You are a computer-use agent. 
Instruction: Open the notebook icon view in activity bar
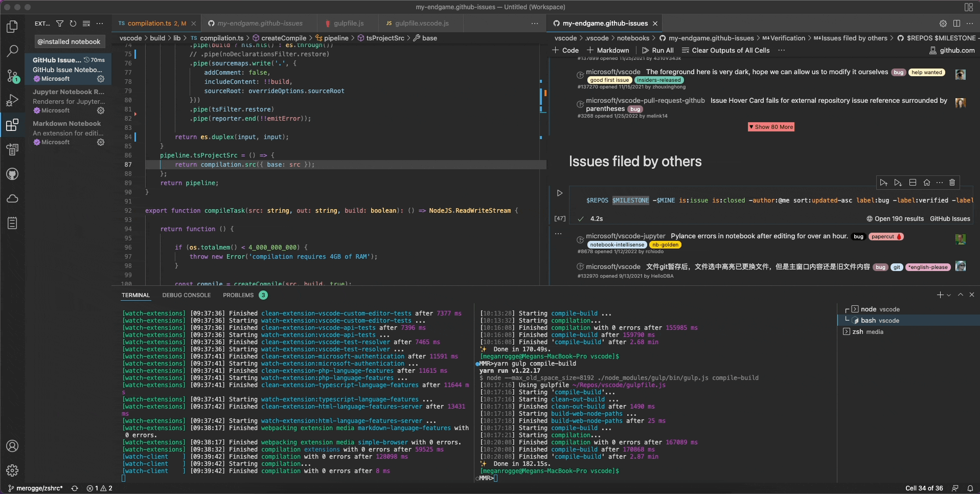tap(12, 223)
